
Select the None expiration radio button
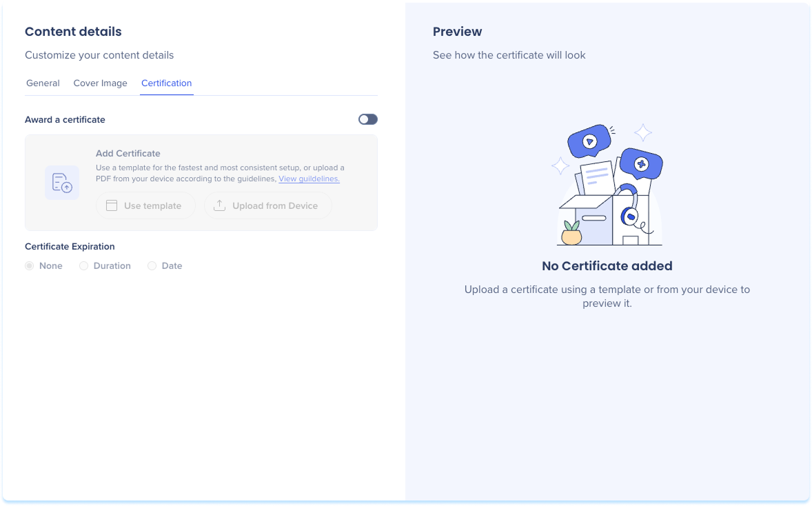(30, 265)
